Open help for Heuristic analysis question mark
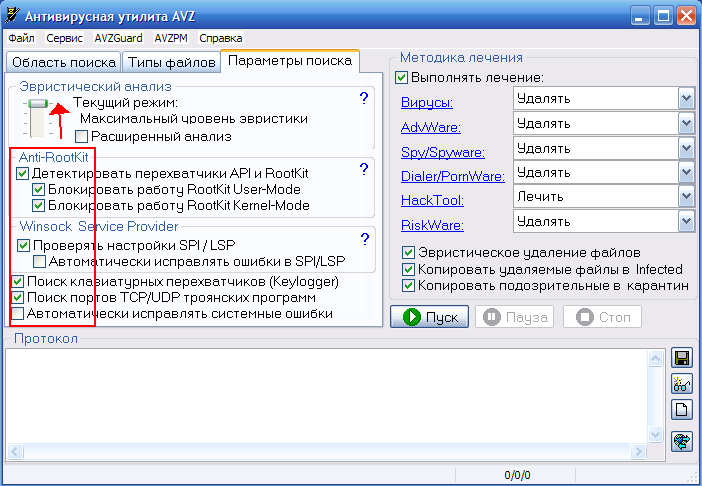702x486 pixels. coord(364,98)
